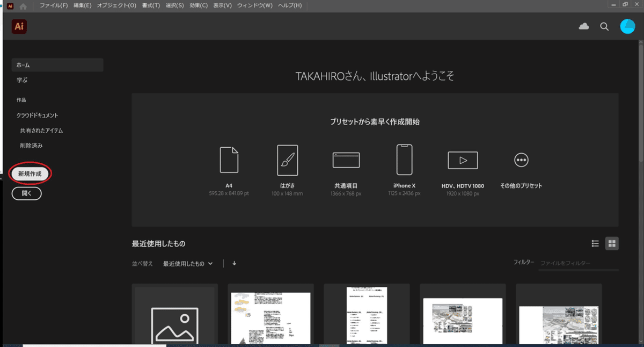
Task: Click the 最近使用したもの heading
Action: pos(158,244)
